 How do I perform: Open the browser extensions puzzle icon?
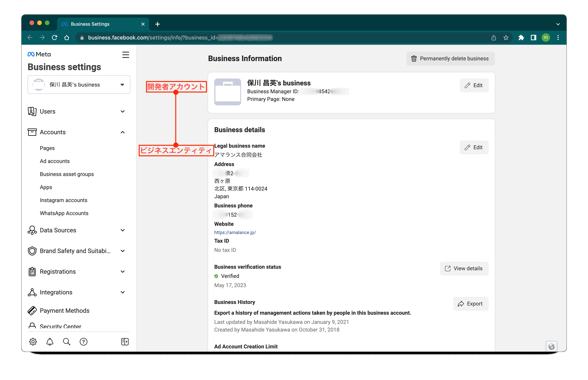521,38
